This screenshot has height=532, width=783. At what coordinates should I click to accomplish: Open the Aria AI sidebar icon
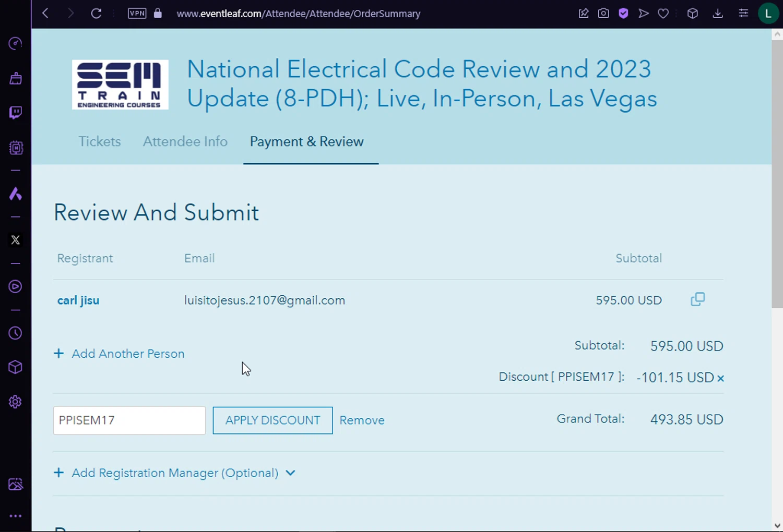click(x=15, y=194)
